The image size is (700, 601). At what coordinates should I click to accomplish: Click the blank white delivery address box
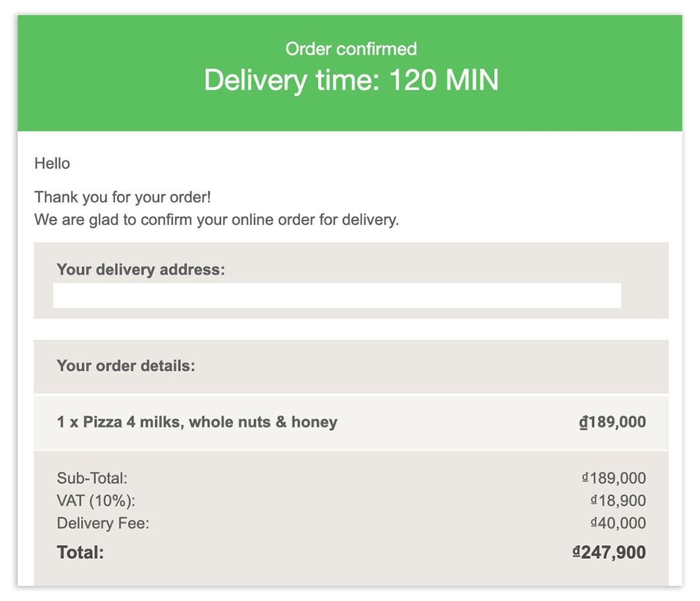(x=337, y=296)
